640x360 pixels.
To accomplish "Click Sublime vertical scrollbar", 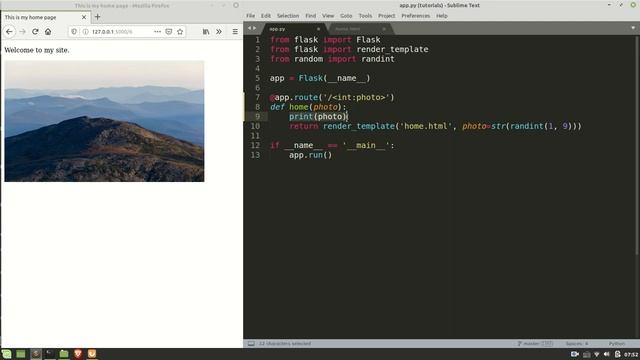I will click(x=637, y=145).
